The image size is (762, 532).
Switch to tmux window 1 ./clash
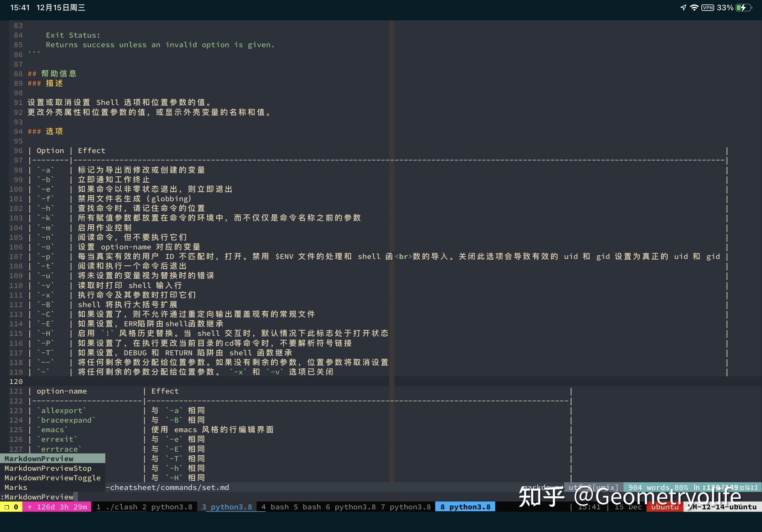click(x=117, y=507)
